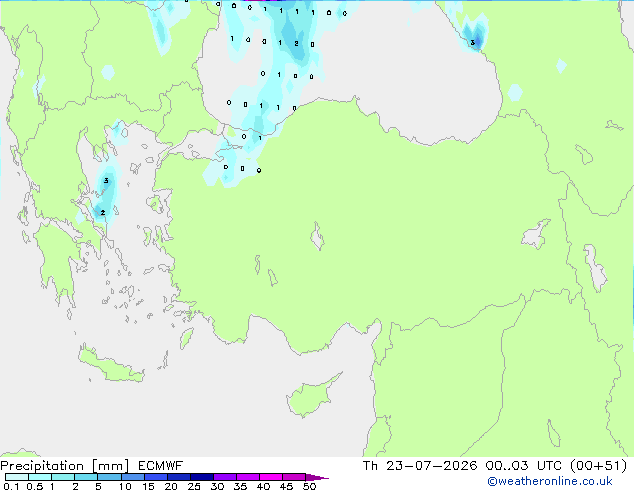
Task: Click the 20–25 mm legend color box
Action: [x=179, y=477]
